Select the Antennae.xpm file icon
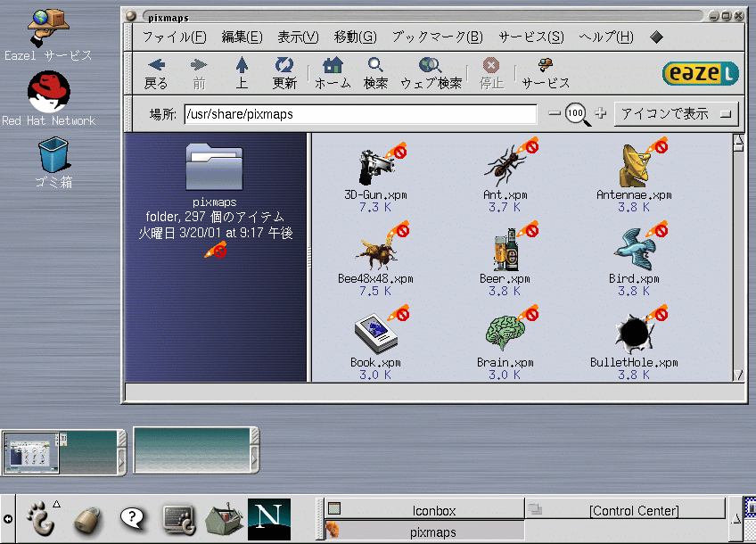 634,166
